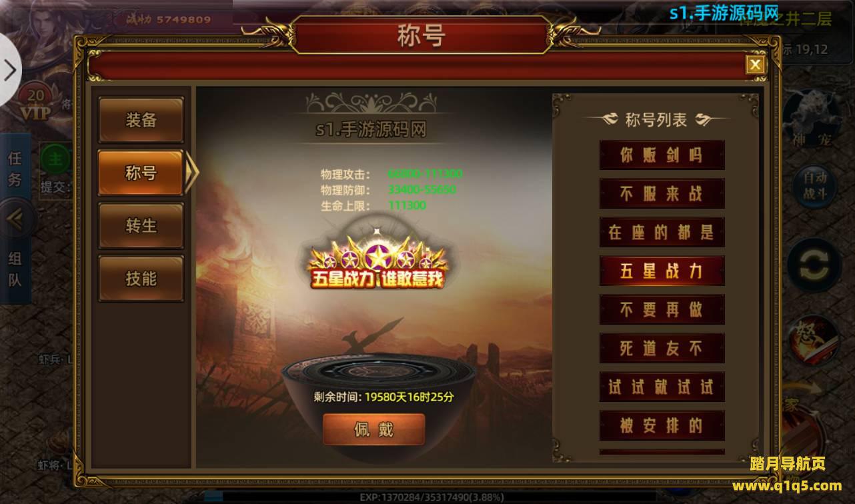
Task: Expand the left side arrow handle
Action: pos(9,70)
